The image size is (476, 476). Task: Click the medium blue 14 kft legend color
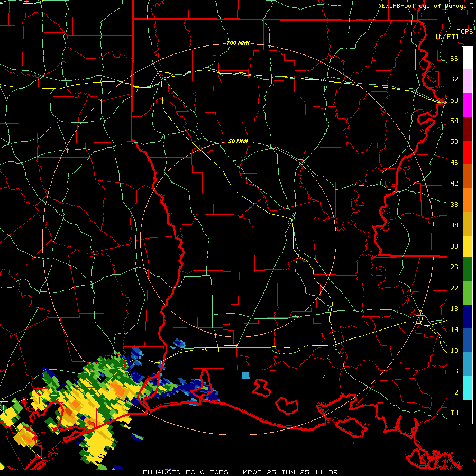point(467,340)
